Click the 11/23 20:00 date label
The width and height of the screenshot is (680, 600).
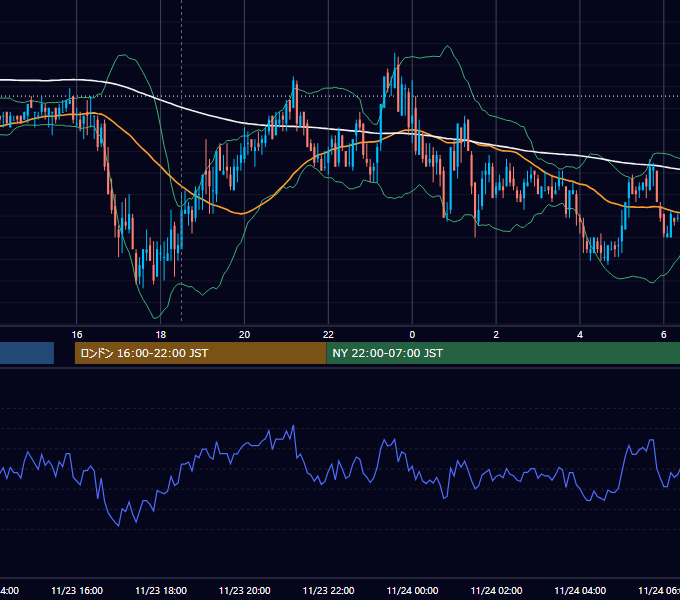tap(245, 590)
